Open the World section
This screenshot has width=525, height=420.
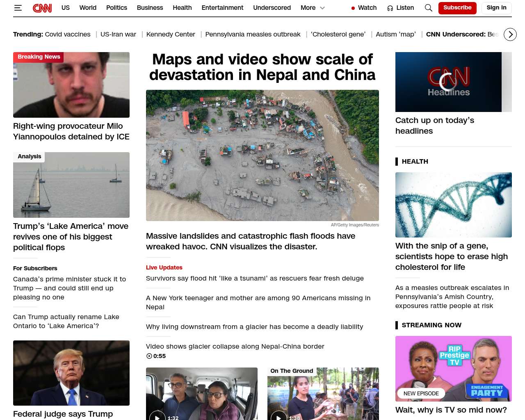88,8
